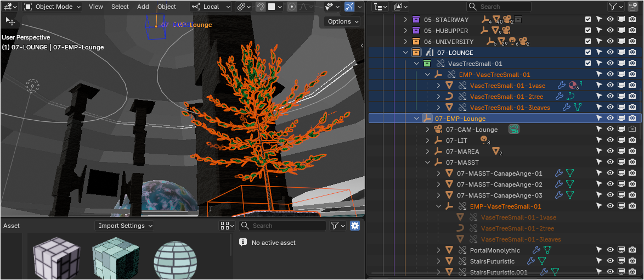
Task: Expand the 07-LIT empty
Action: 427,141
